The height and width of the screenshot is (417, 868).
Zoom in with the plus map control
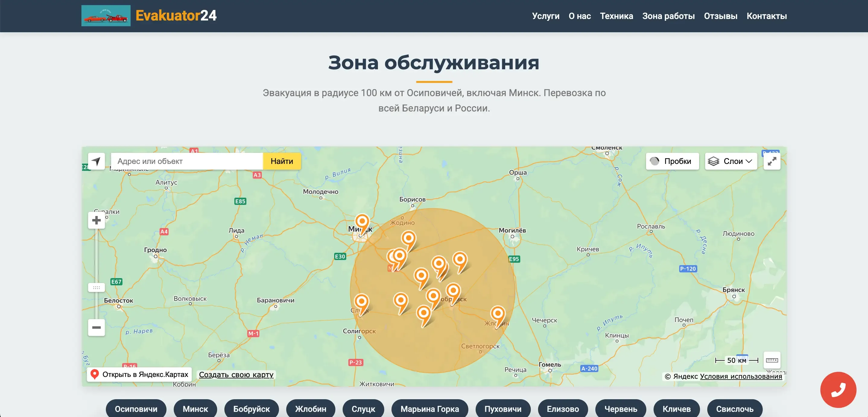click(x=96, y=221)
